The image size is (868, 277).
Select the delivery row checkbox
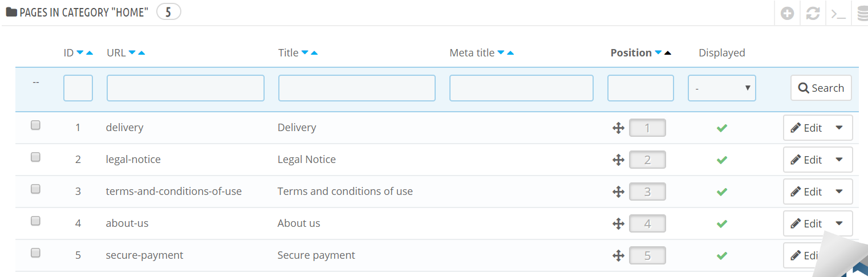(x=35, y=125)
